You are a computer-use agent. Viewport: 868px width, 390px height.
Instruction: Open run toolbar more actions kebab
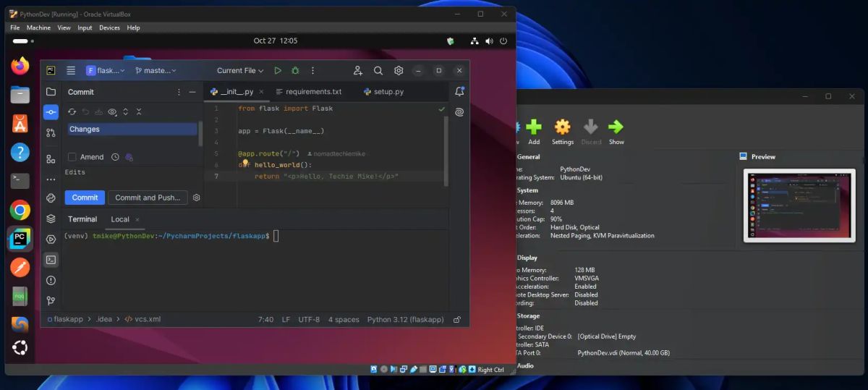(x=312, y=70)
